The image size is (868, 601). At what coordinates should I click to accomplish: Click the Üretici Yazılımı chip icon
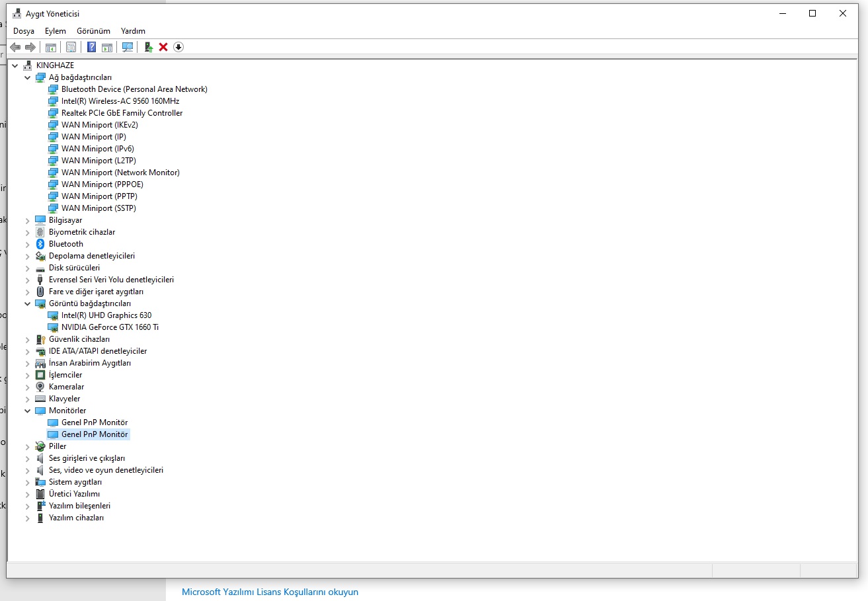point(40,494)
